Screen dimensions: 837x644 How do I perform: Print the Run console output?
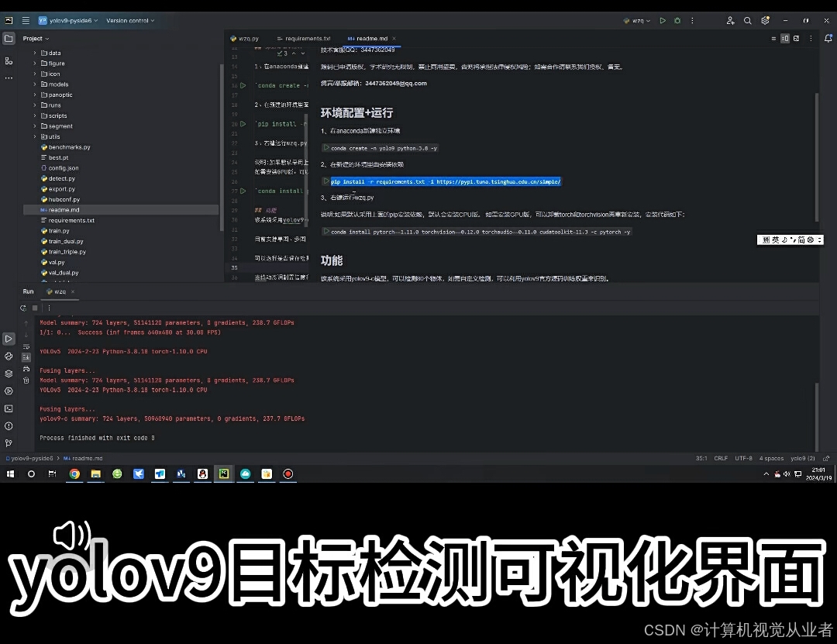[26, 369]
